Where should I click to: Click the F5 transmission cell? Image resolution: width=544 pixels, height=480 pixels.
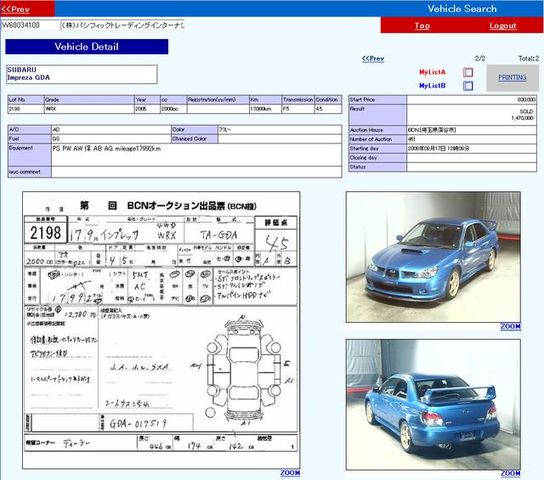click(298, 109)
